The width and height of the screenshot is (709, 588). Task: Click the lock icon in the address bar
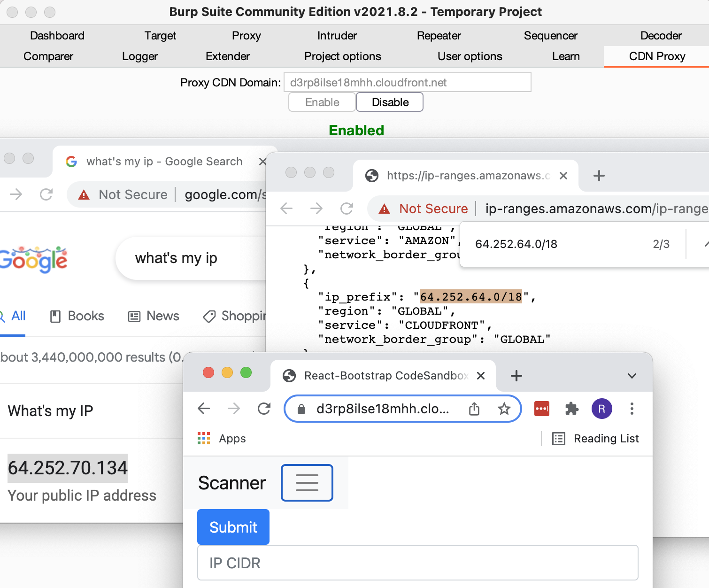302,409
